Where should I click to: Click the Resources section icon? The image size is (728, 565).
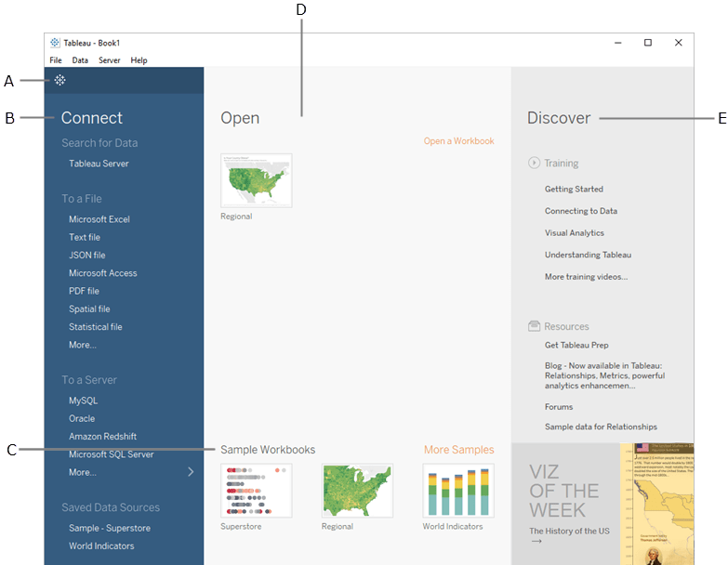point(534,326)
